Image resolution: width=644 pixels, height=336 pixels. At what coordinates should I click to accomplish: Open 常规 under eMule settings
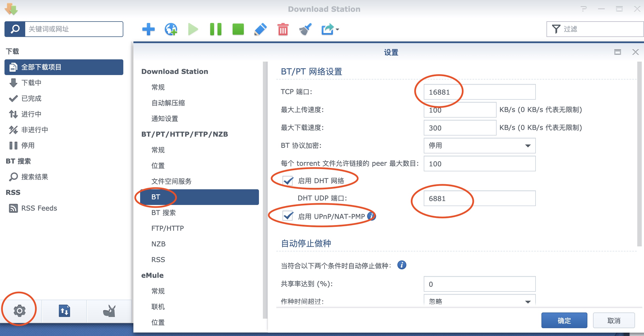coord(200,291)
